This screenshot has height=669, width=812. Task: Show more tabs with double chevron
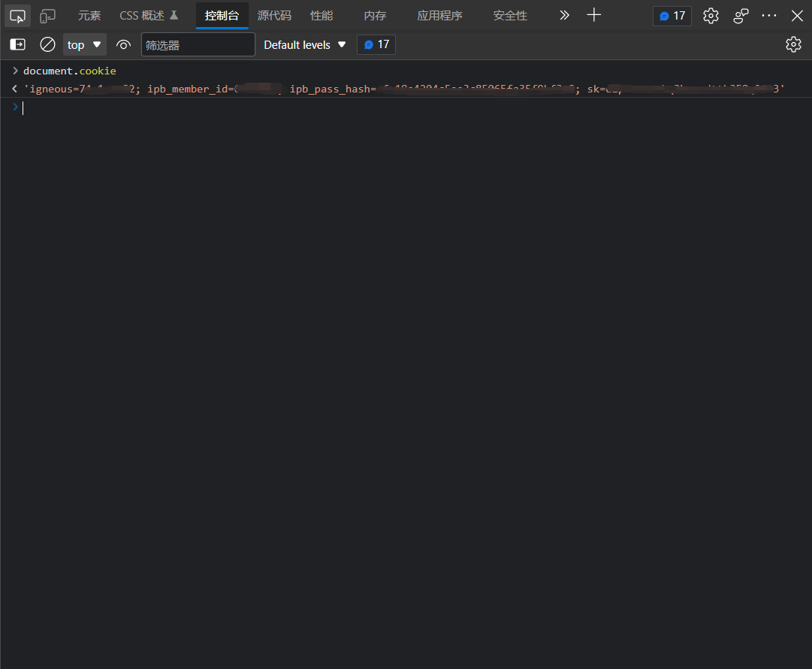[x=565, y=15]
